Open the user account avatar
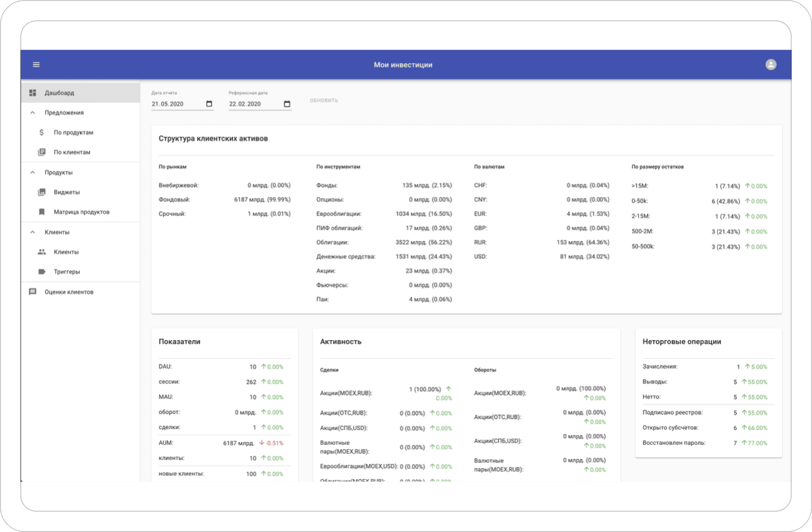812x532 pixels. click(x=771, y=64)
